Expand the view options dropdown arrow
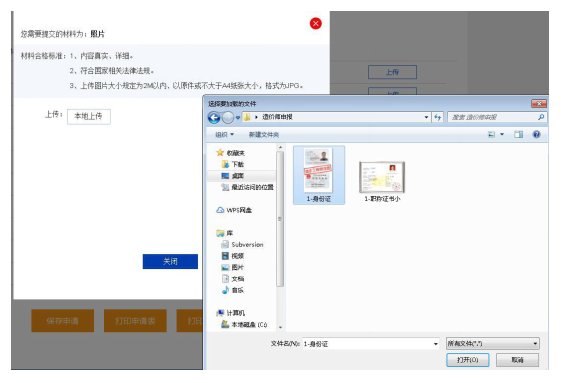Screen dimensions: 564x383 tap(502, 134)
